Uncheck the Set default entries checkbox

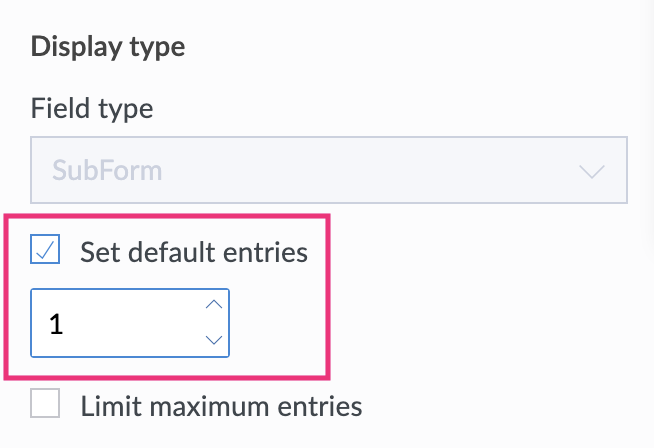(46, 251)
